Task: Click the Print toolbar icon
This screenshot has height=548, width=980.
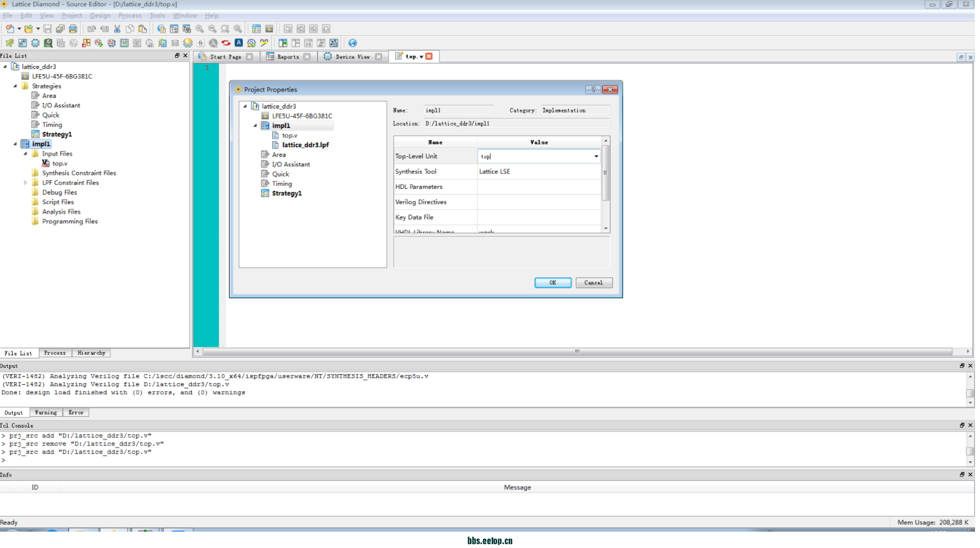Action: 73,29
